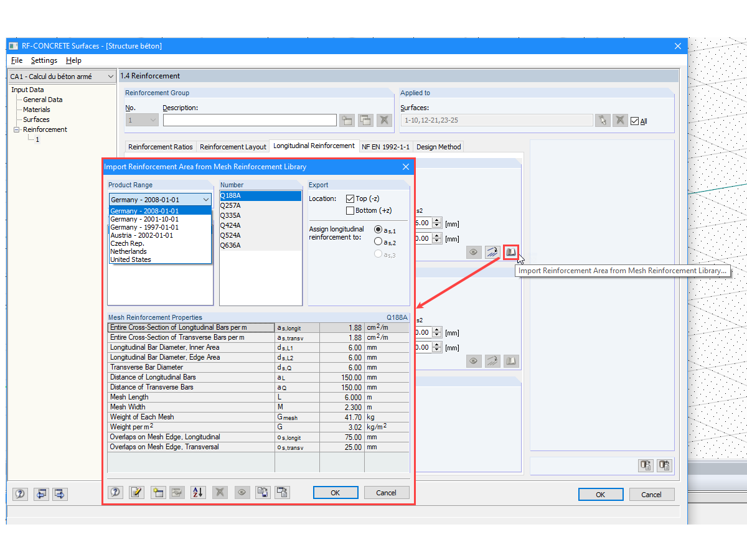Click the right export icon below the graphic panel
Image resolution: width=747 pixels, height=560 pixels.
coord(665,465)
